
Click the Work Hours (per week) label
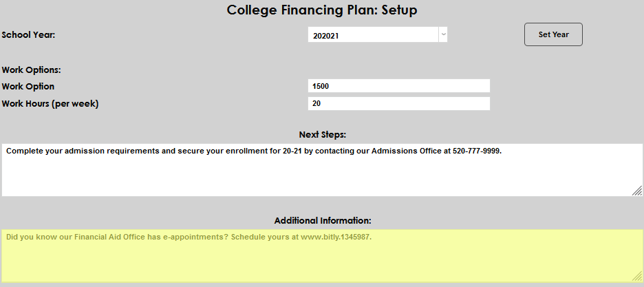tap(50, 104)
